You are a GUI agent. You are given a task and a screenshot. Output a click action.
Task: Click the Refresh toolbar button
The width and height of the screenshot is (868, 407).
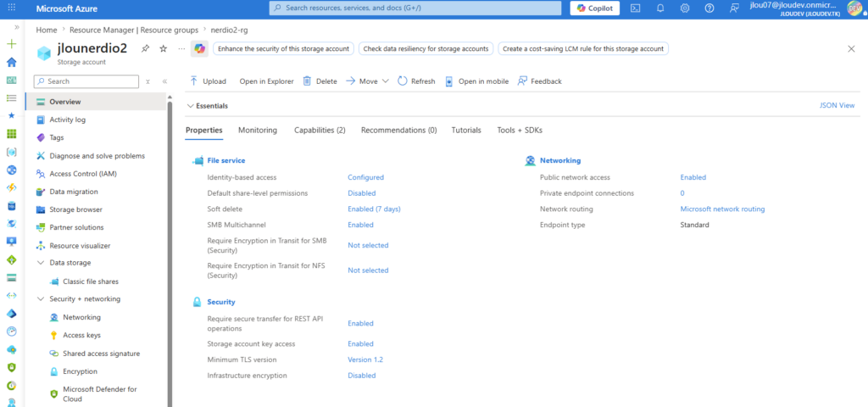[x=417, y=81]
